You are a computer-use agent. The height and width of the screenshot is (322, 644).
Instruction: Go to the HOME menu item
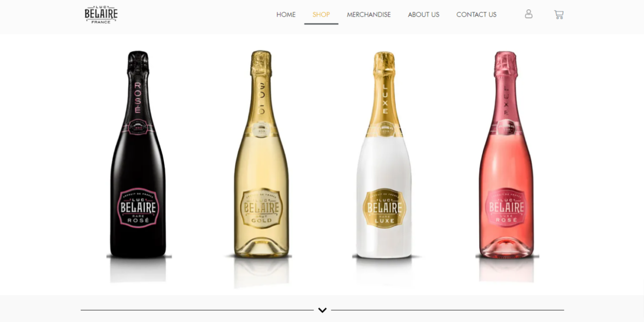[286, 14]
